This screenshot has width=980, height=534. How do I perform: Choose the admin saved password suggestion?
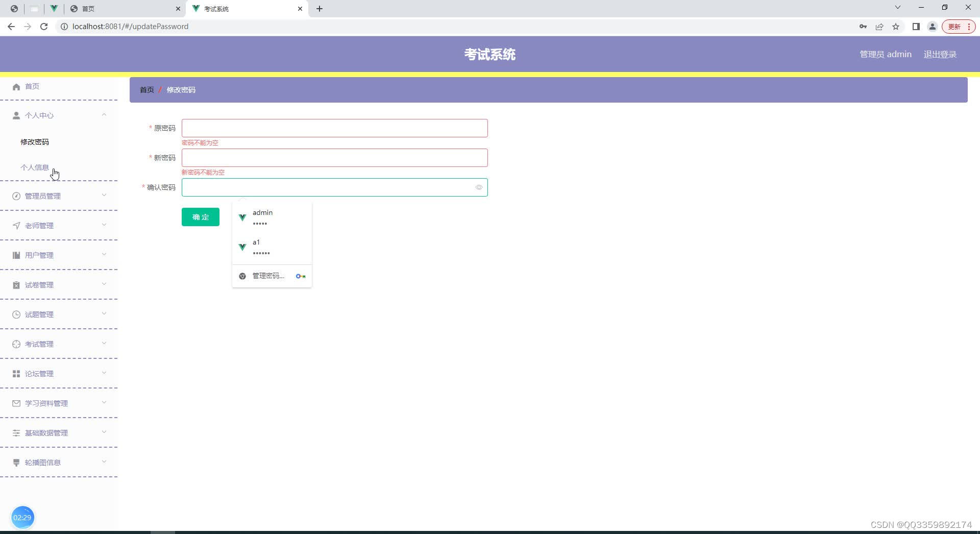(272, 217)
